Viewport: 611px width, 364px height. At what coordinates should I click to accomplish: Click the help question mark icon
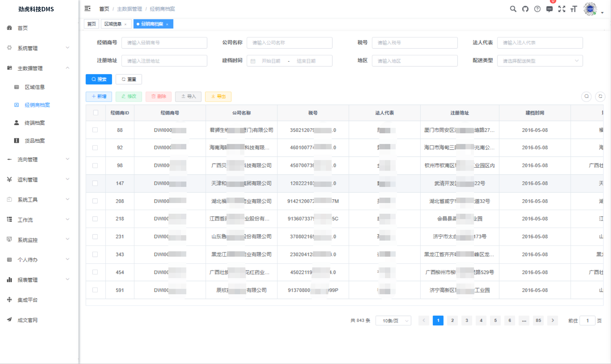click(x=537, y=9)
